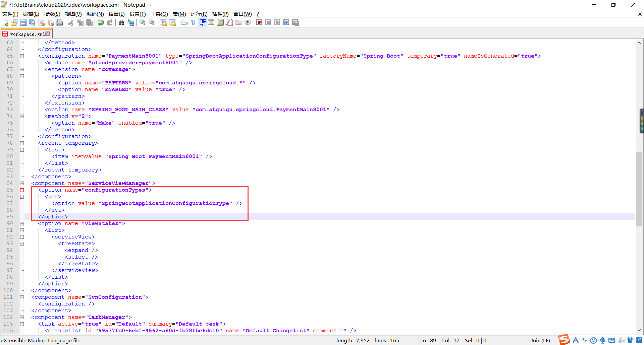Select the workspace.xml tab
This screenshot has width=644, height=345.
[x=27, y=34]
